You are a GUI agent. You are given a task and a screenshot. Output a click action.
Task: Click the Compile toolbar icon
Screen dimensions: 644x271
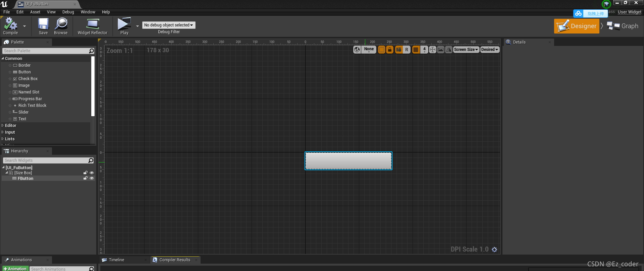pos(10,26)
